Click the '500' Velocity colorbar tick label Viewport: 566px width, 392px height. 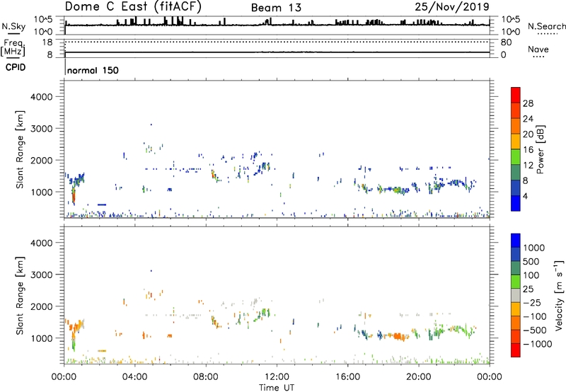point(531,262)
